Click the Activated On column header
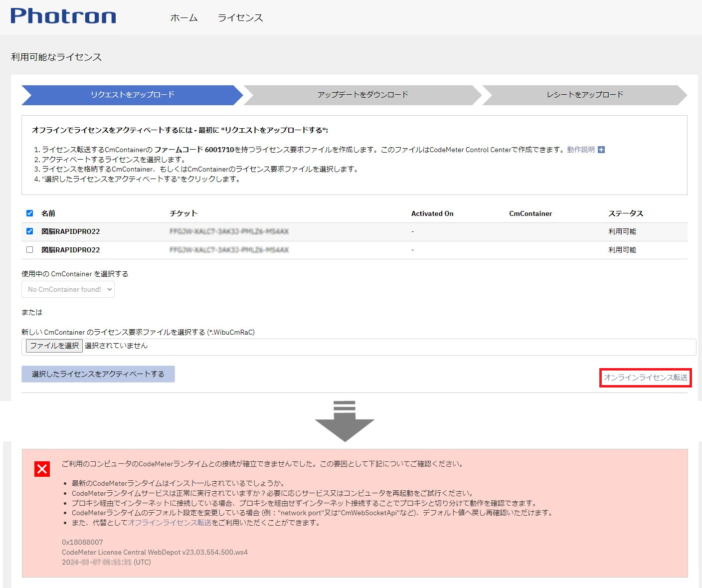This screenshot has width=702, height=588. point(432,213)
